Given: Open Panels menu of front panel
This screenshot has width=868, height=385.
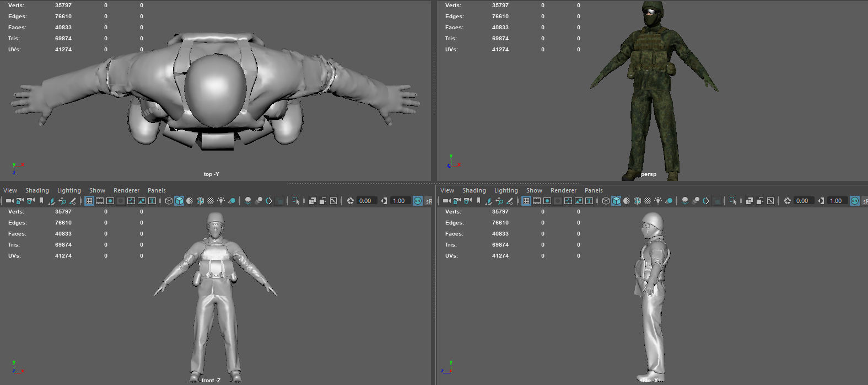Looking at the screenshot, I should (x=157, y=190).
